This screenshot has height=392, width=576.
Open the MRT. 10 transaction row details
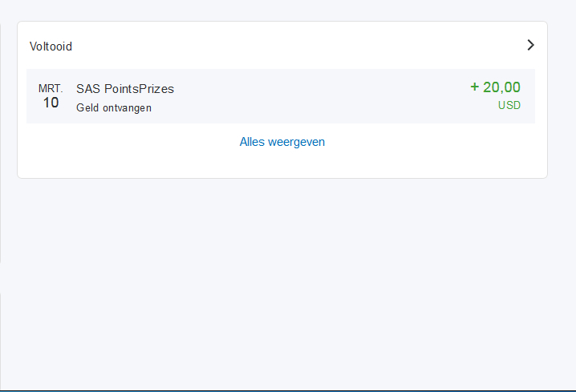coord(281,96)
